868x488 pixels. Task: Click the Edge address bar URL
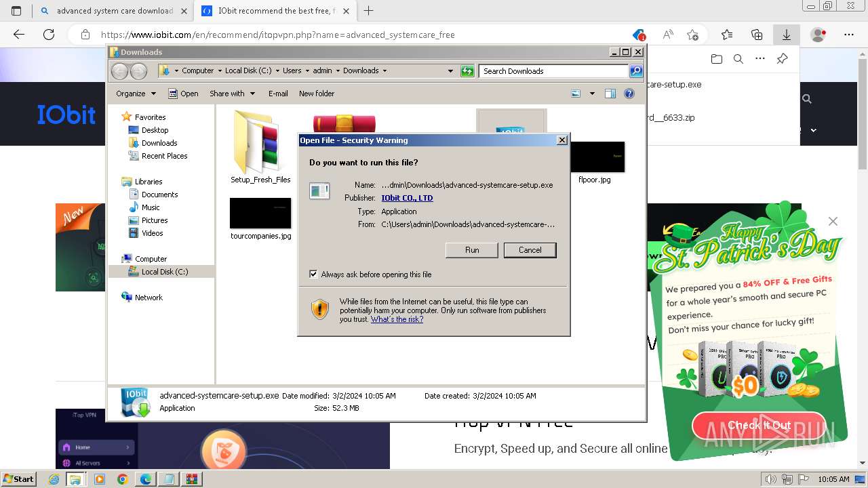[x=278, y=35]
